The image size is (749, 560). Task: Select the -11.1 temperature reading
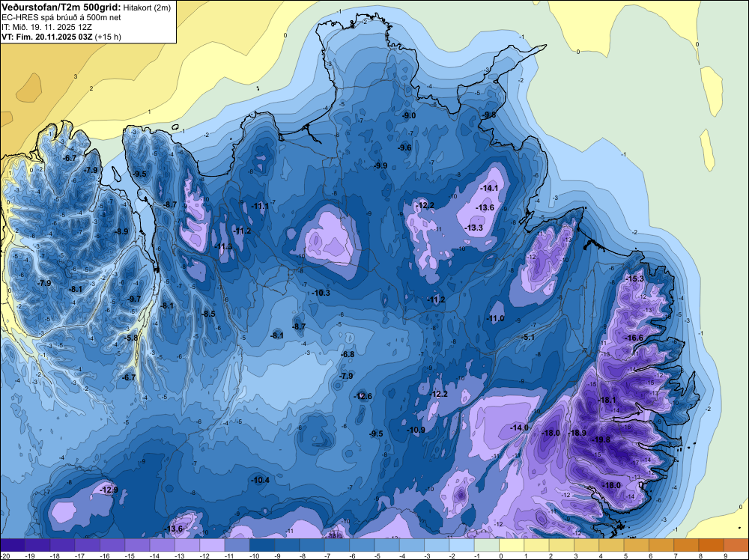click(x=260, y=206)
